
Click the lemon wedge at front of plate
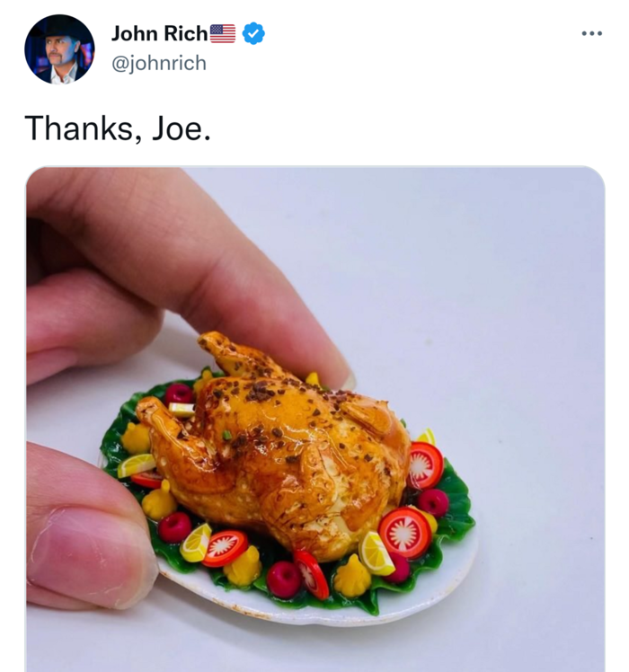click(376, 553)
